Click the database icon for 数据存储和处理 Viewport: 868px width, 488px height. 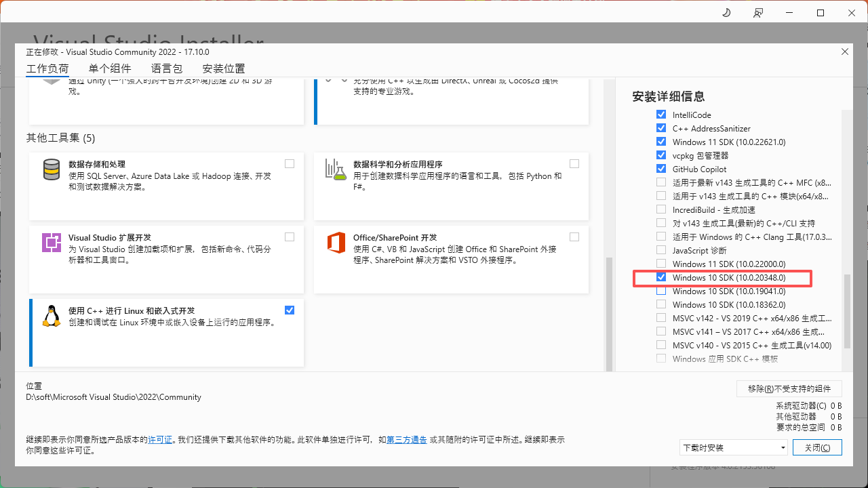pos(52,170)
